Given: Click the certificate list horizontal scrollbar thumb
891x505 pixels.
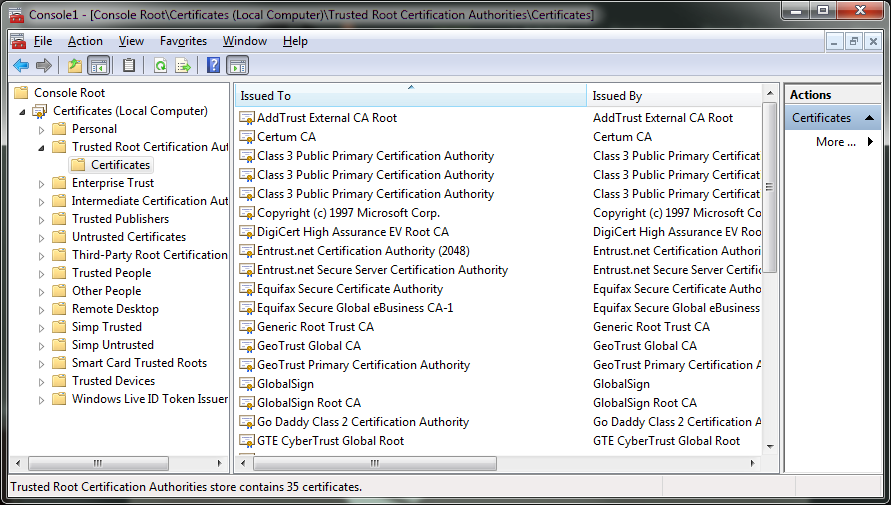Looking at the screenshot, I should coord(375,464).
